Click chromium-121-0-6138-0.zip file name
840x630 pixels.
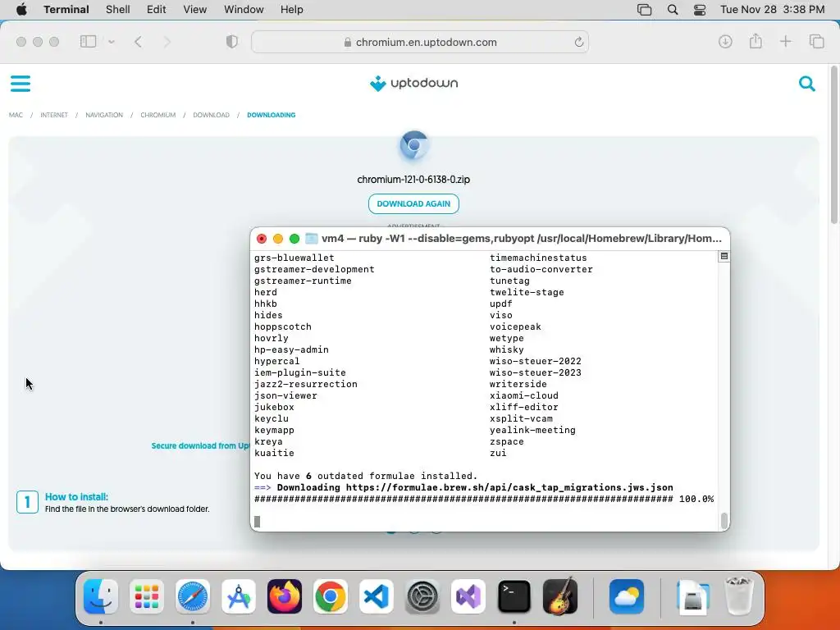[413, 180]
